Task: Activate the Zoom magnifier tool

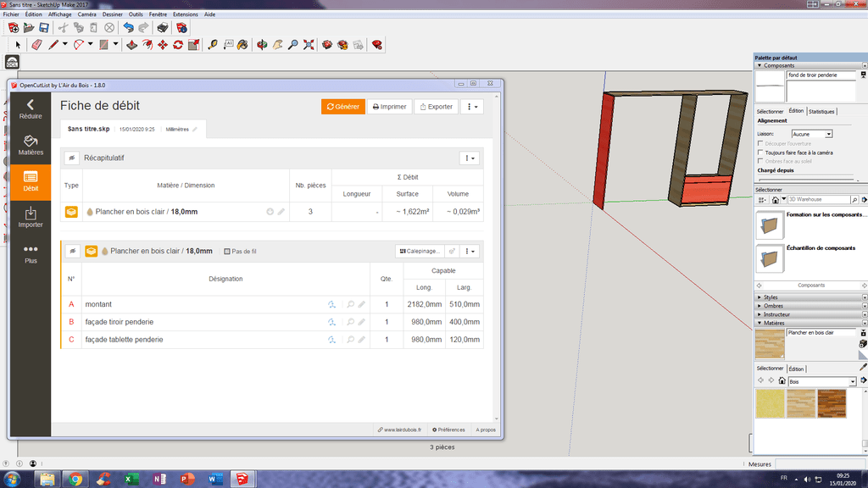Action: tap(292, 45)
